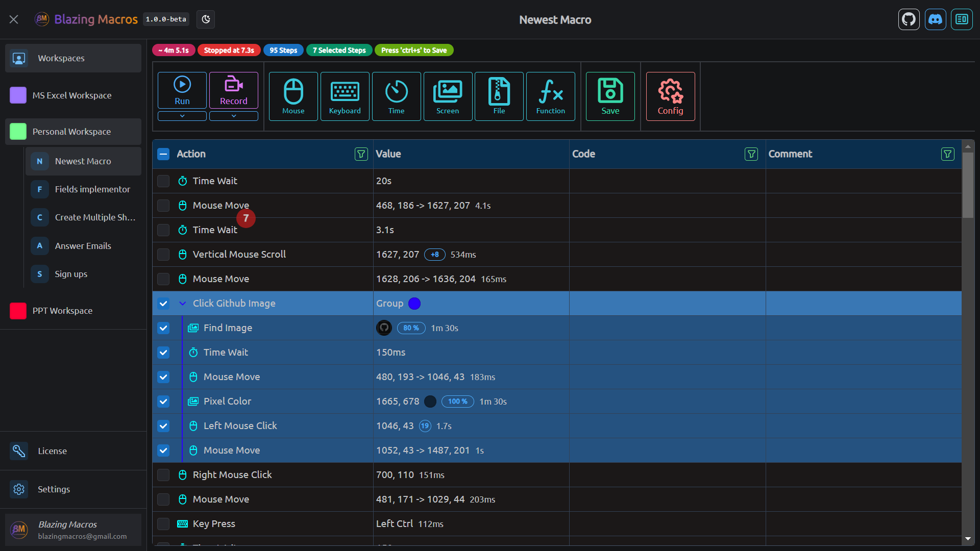Run the macro

[182, 91]
